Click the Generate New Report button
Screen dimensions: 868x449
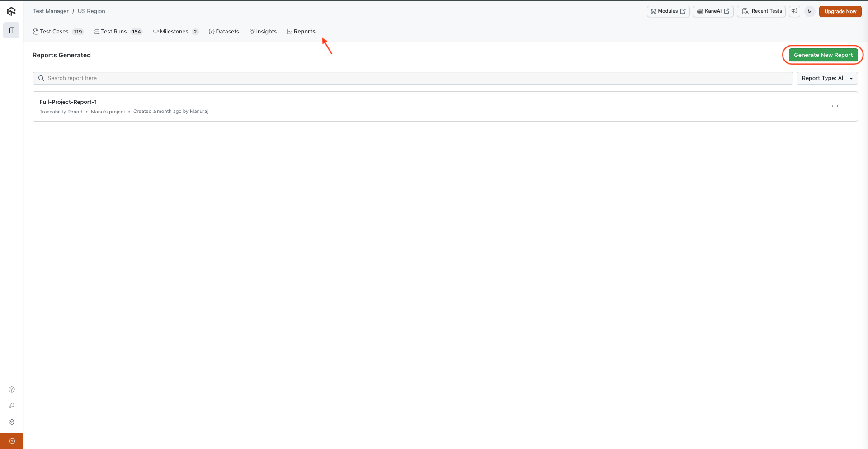point(823,55)
